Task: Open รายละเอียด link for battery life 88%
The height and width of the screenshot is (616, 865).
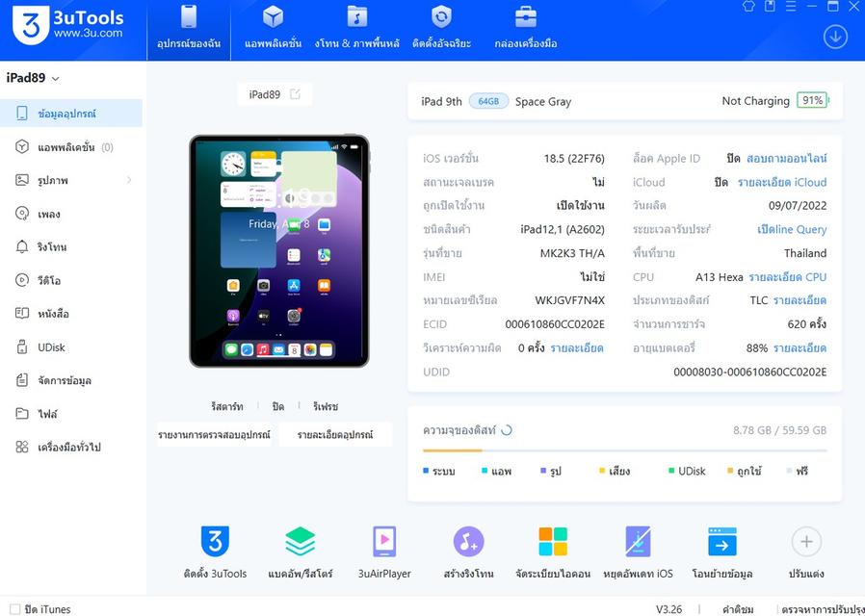Action: [x=799, y=348]
